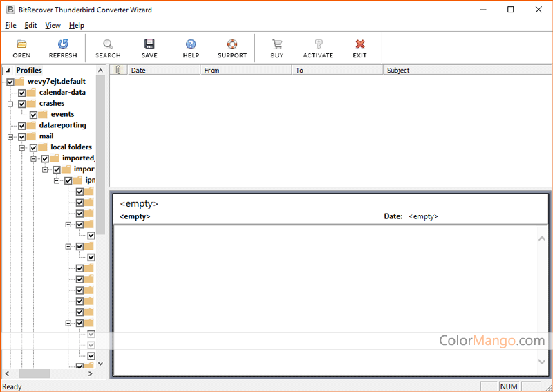Click the Ready status bar text
Viewport: 553px width, 392px height.
point(12,386)
